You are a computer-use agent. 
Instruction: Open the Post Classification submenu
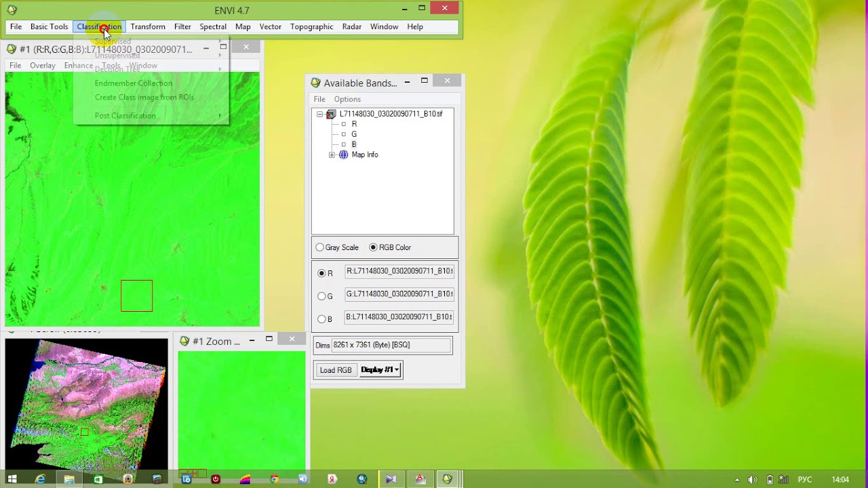(x=125, y=116)
